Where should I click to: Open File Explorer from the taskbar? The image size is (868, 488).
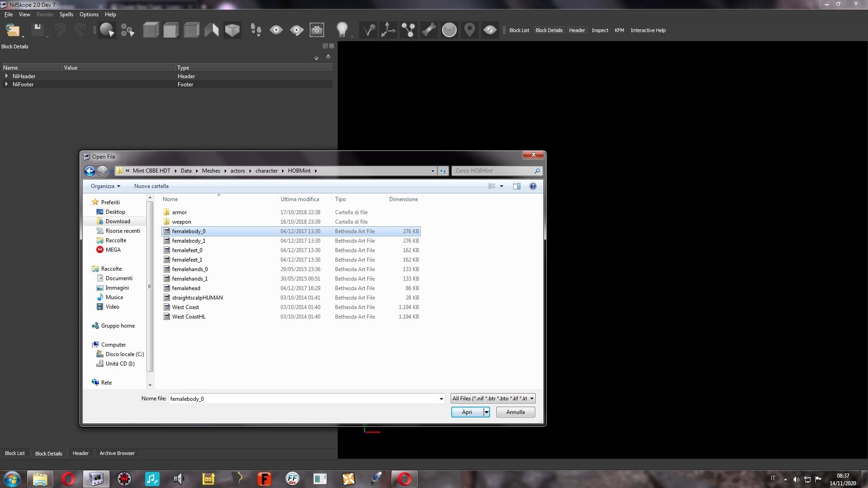40,479
